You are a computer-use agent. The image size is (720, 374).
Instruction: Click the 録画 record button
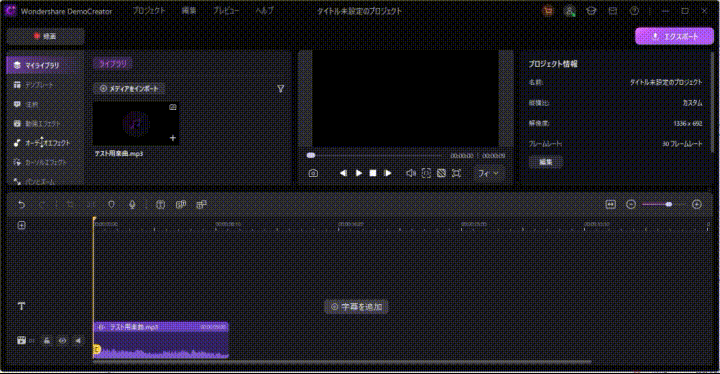[45, 36]
